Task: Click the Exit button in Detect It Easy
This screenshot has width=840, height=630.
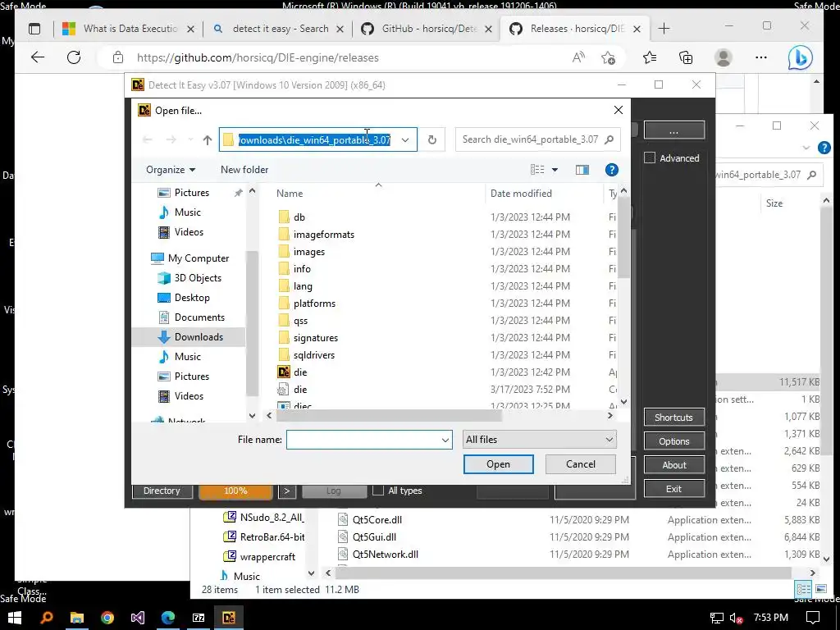Action: (674, 489)
